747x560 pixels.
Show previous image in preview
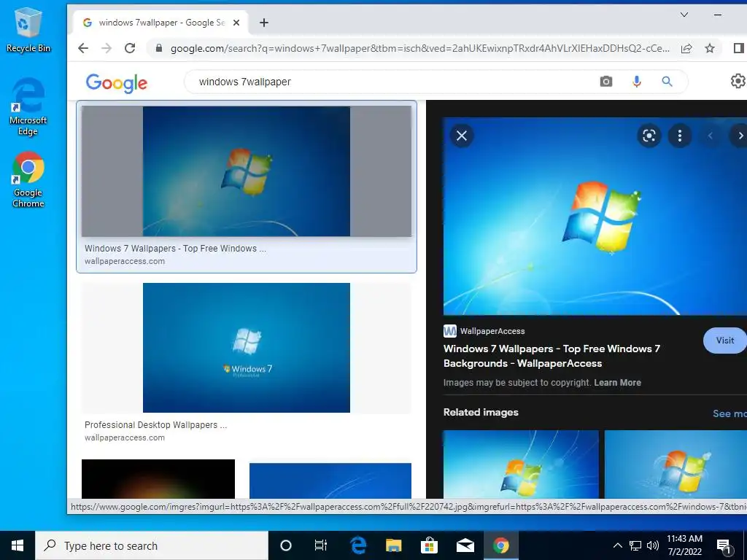click(710, 136)
